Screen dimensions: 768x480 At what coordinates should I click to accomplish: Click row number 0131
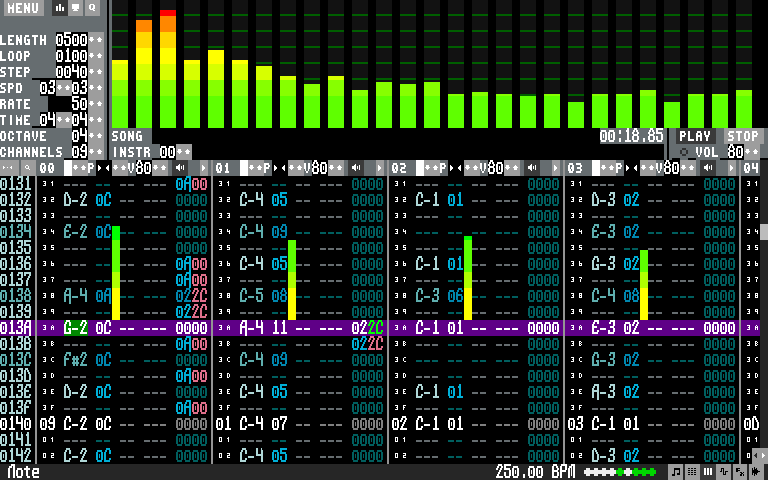pos(16,184)
